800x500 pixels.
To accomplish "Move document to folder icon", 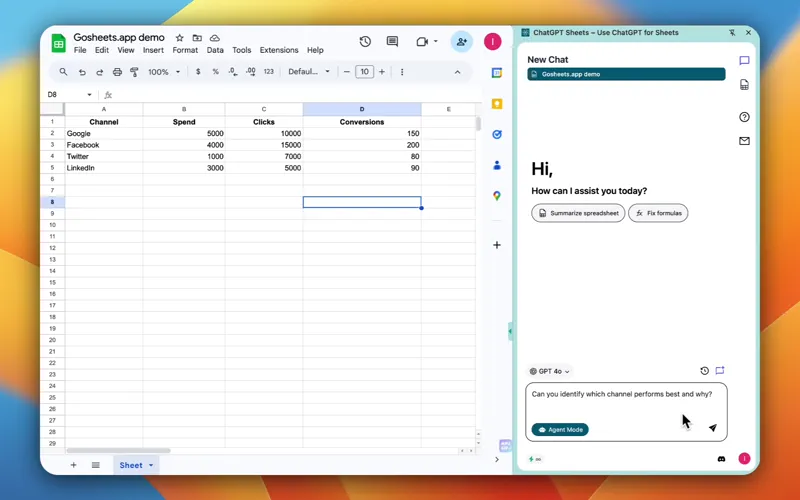I will pyautogui.click(x=197, y=38).
